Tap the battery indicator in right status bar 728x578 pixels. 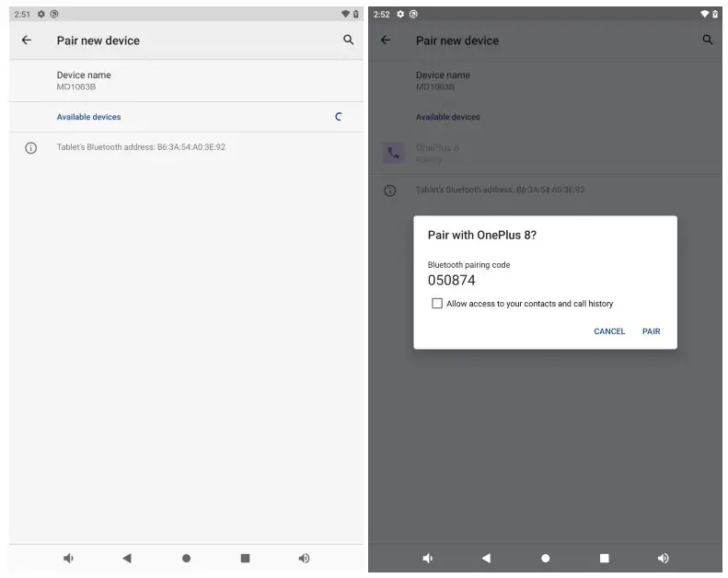click(x=715, y=14)
